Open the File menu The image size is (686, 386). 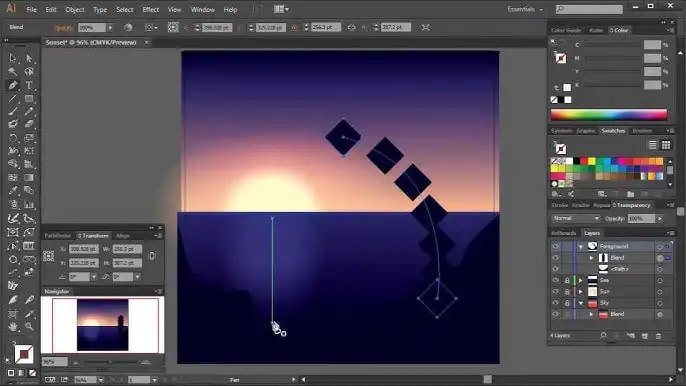[32, 9]
